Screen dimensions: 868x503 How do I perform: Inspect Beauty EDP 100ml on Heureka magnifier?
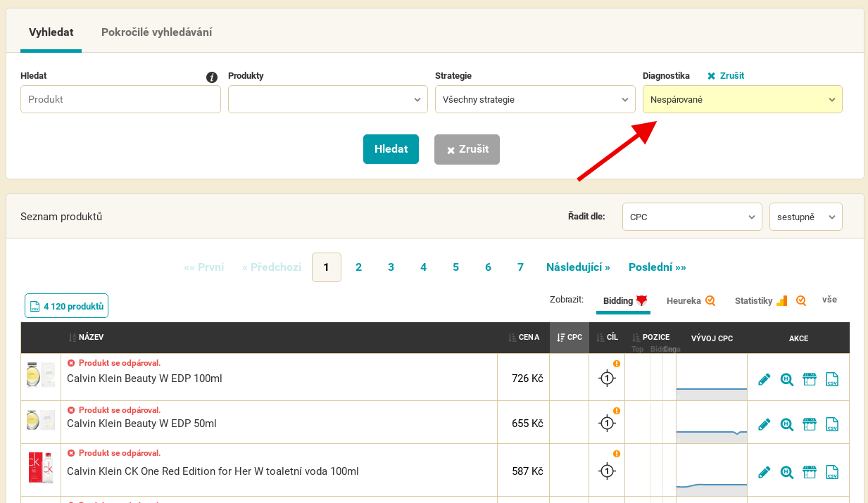click(786, 380)
